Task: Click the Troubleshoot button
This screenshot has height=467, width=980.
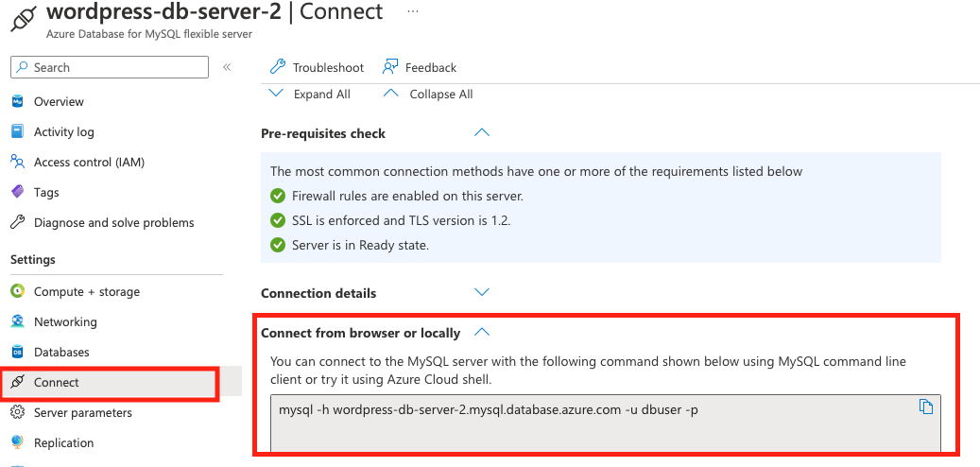Action: click(x=317, y=67)
